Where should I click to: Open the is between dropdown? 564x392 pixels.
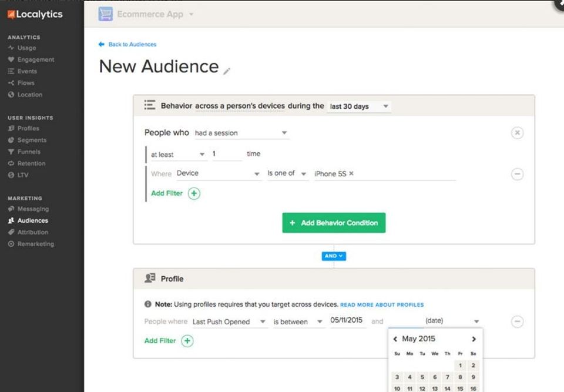click(x=298, y=322)
